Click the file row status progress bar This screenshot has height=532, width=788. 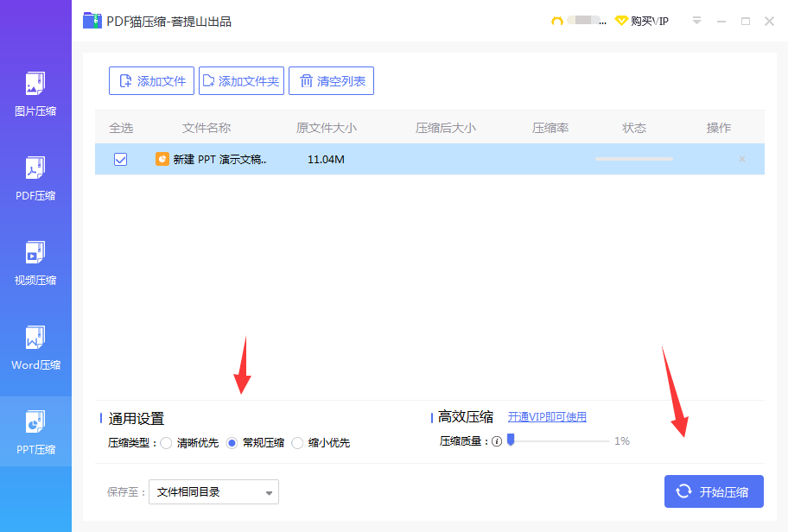point(634,159)
